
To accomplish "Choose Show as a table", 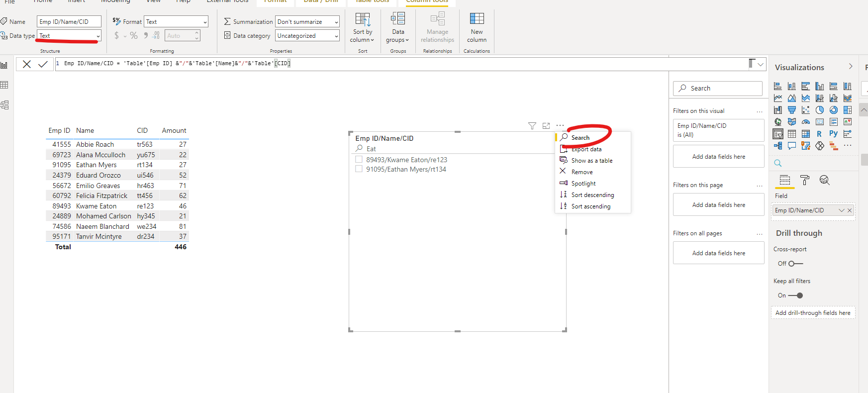I will [592, 161].
